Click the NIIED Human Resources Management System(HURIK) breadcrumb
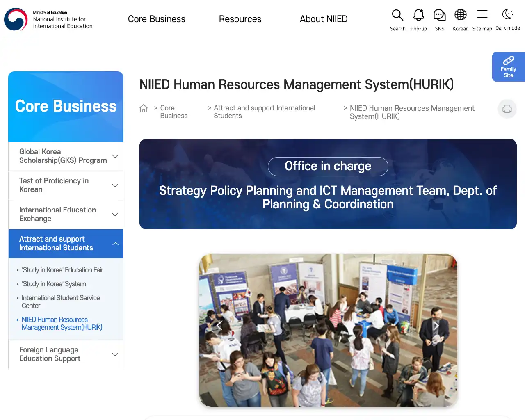 pyautogui.click(x=412, y=112)
